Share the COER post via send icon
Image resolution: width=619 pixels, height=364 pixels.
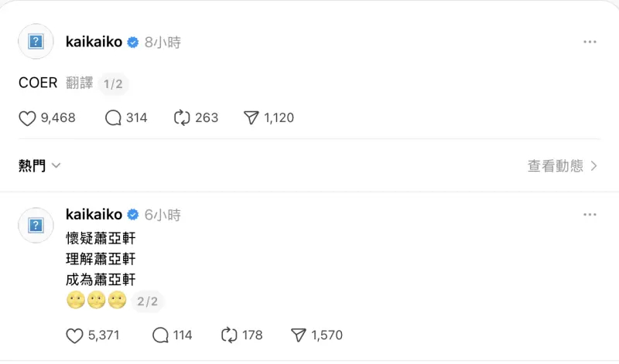(251, 118)
